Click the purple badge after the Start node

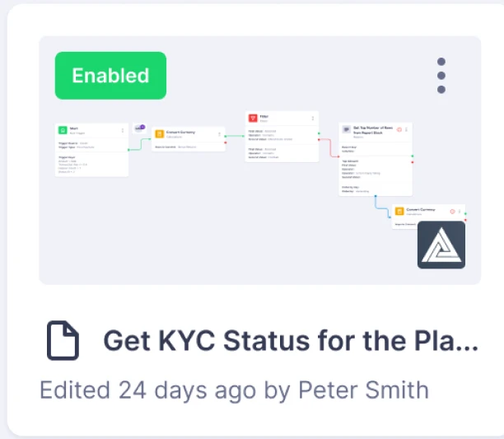[140, 128]
